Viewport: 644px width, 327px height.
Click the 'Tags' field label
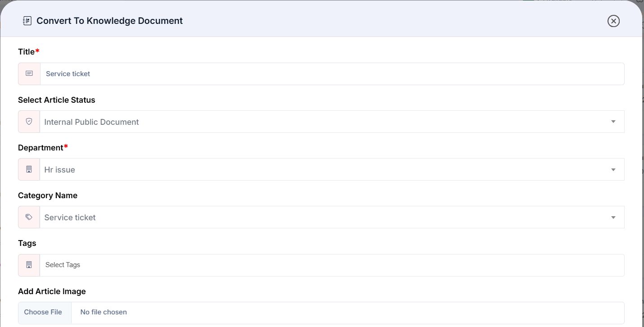click(27, 243)
